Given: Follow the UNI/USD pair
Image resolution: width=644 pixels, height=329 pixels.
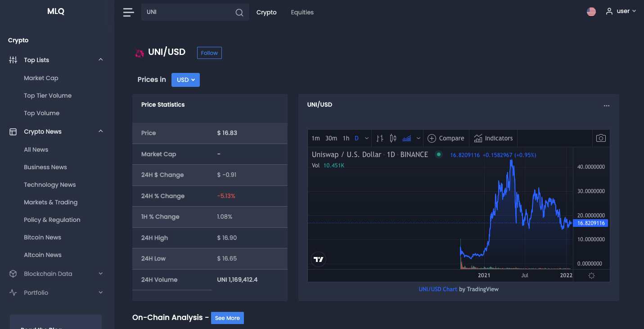Looking at the screenshot, I should click(209, 53).
